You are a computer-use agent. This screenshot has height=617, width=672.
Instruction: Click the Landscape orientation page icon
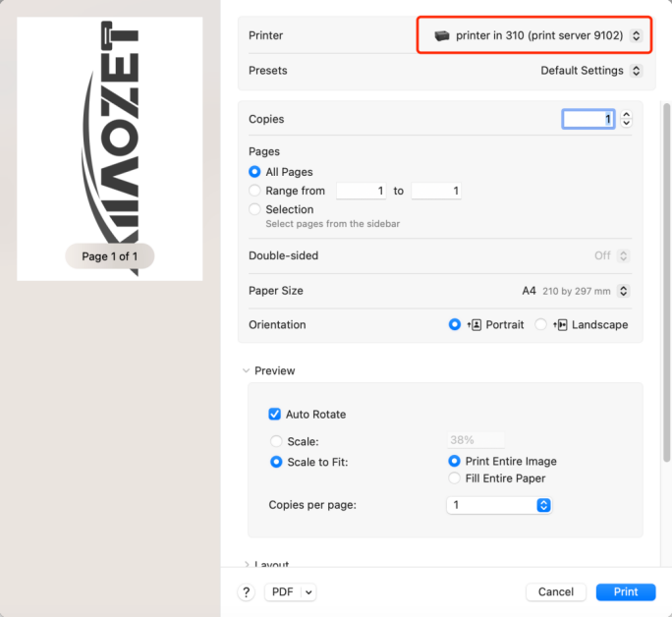tap(561, 325)
